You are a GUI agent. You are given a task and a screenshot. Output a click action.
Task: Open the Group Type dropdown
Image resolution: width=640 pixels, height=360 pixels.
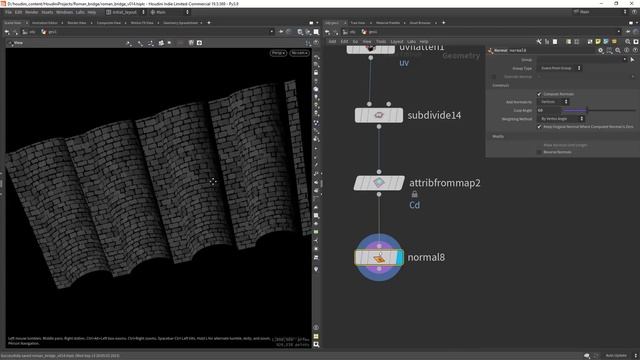click(x=560, y=68)
